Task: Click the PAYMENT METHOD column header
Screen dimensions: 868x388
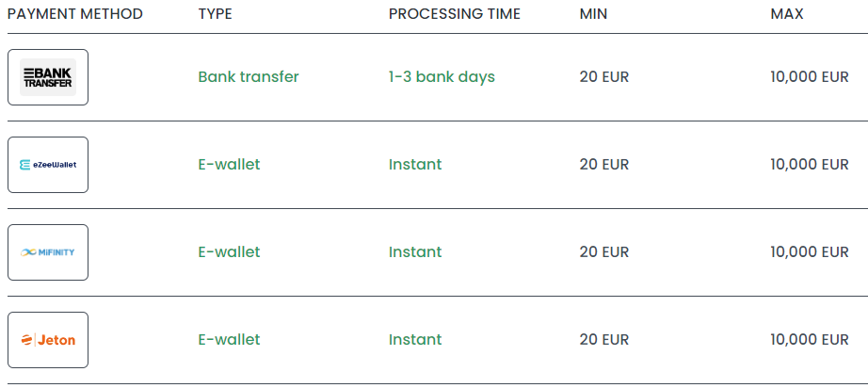Action: 75,14
